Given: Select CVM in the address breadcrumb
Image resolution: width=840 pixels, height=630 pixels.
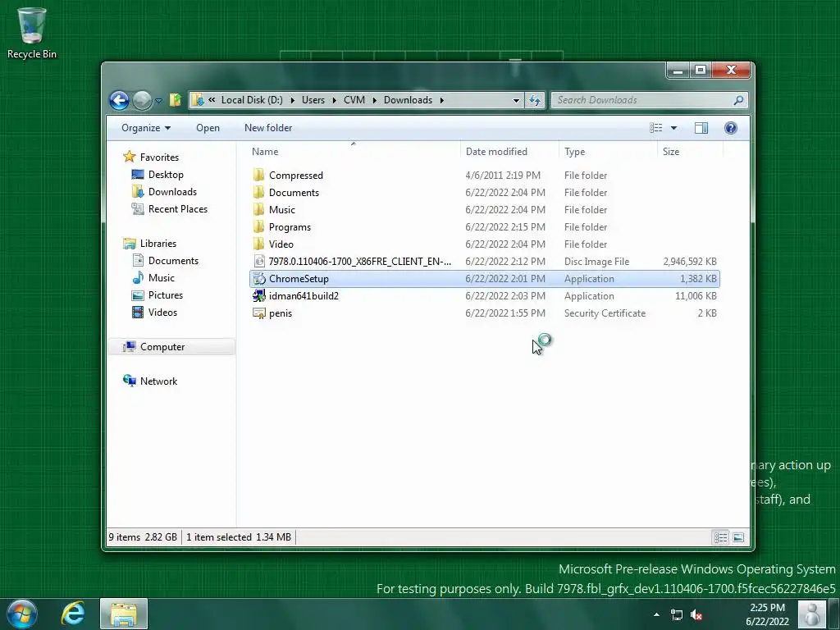Looking at the screenshot, I should [354, 100].
